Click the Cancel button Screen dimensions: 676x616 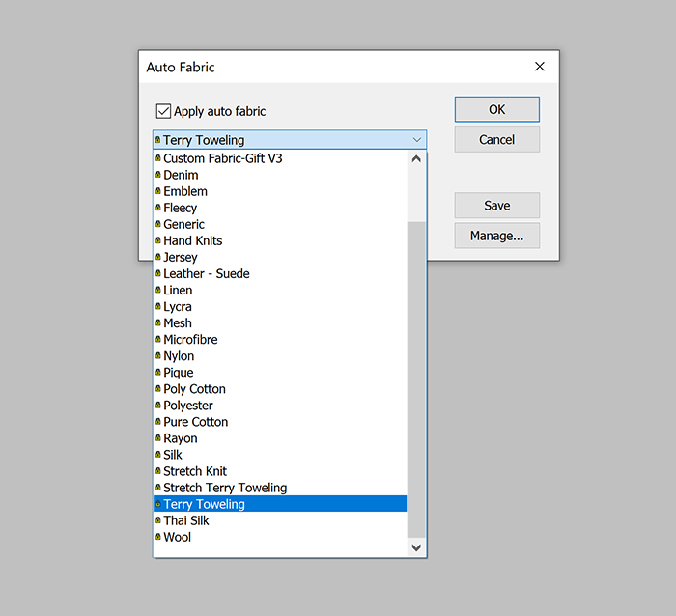(496, 140)
